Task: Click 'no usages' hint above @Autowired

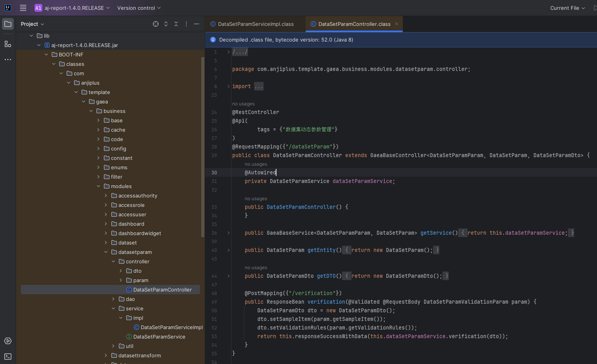Action: pos(256,164)
